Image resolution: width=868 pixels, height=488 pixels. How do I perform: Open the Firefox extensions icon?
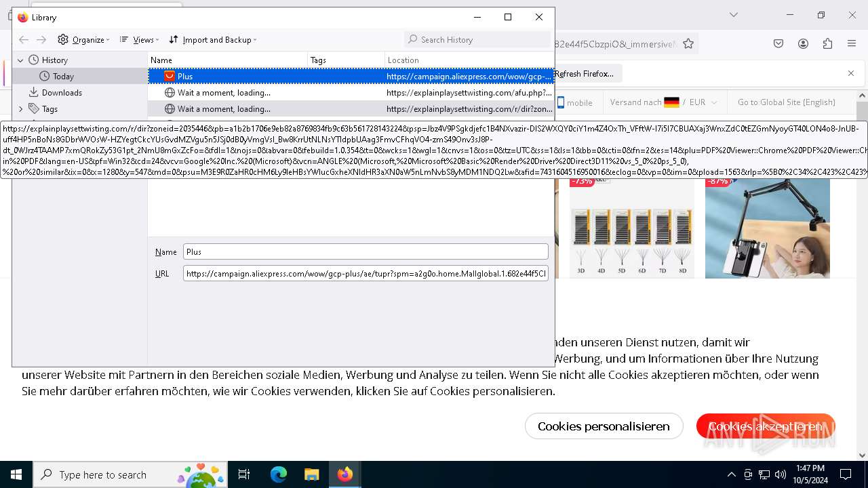coord(827,44)
